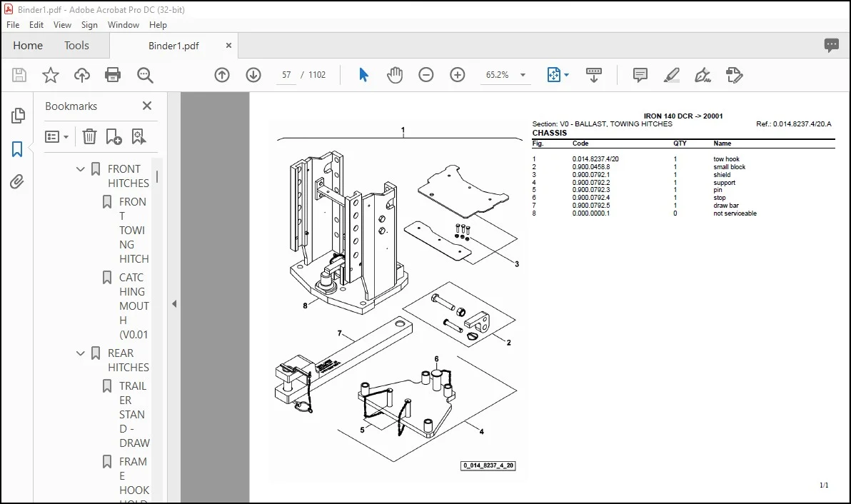Screen dimensions: 851x504
Task: Close the Bookmarks panel
Action: pyautogui.click(x=147, y=106)
